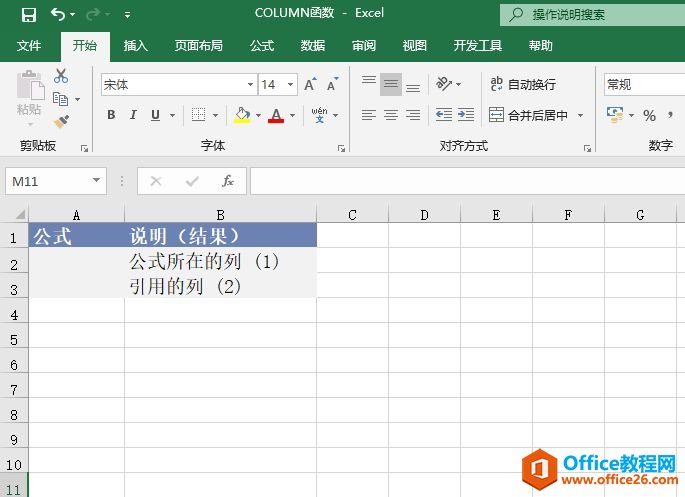Copy selection with the copy icon
The image size is (685, 497).
pyautogui.click(x=60, y=99)
